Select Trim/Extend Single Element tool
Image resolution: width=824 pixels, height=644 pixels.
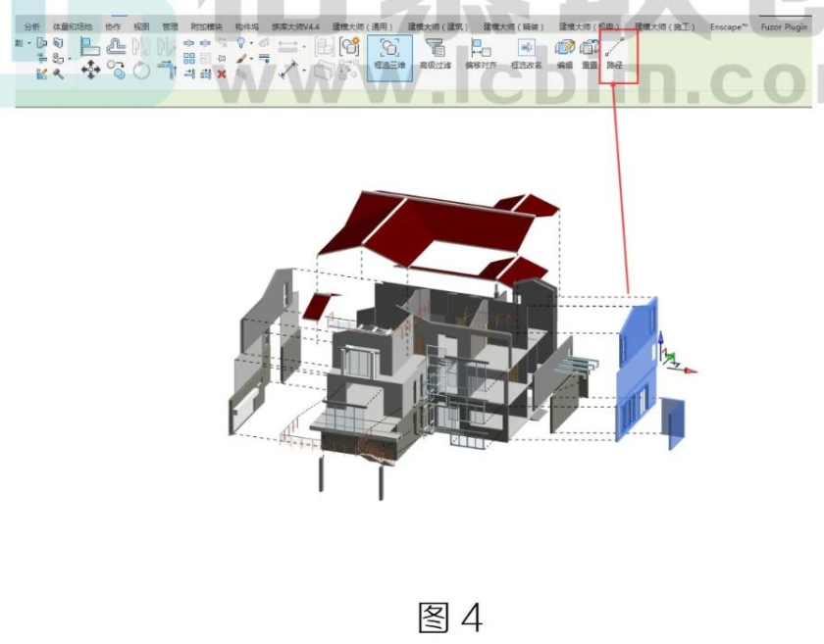coord(189,74)
